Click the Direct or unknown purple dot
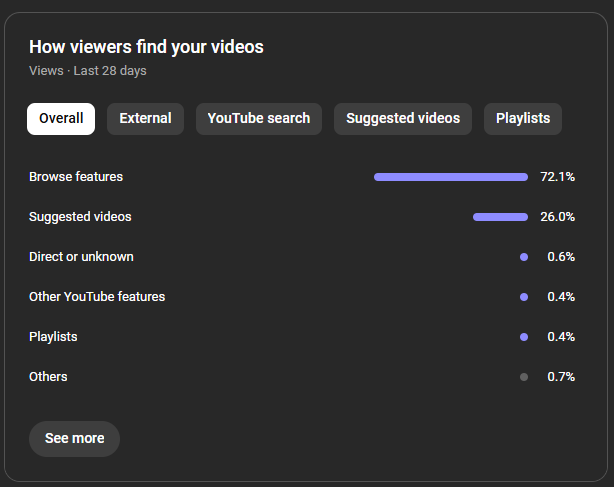Screen dimensions: 614x487 click(524, 257)
